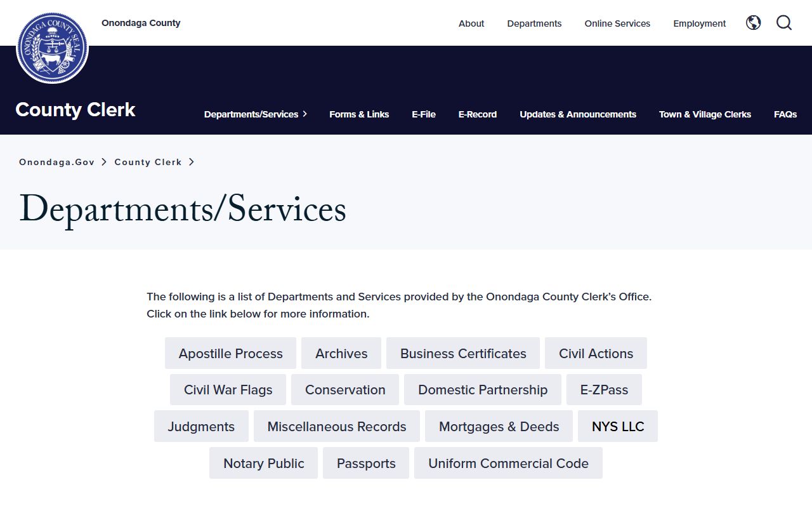Follow the County Clerk breadcrumb link
The image size is (812, 508).
click(148, 162)
